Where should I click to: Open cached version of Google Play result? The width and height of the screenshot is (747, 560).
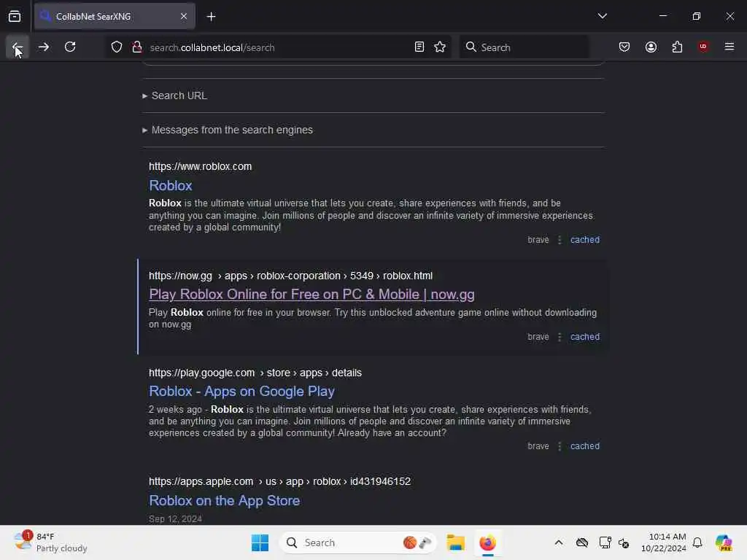pyautogui.click(x=584, y=446)
